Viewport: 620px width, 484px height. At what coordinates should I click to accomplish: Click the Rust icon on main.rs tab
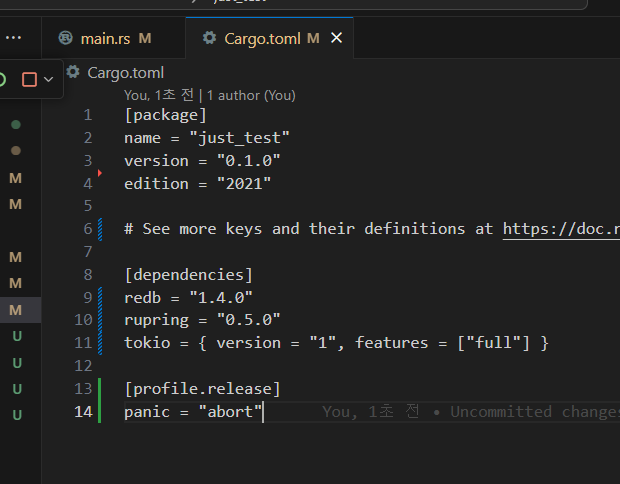coord(66,38)
